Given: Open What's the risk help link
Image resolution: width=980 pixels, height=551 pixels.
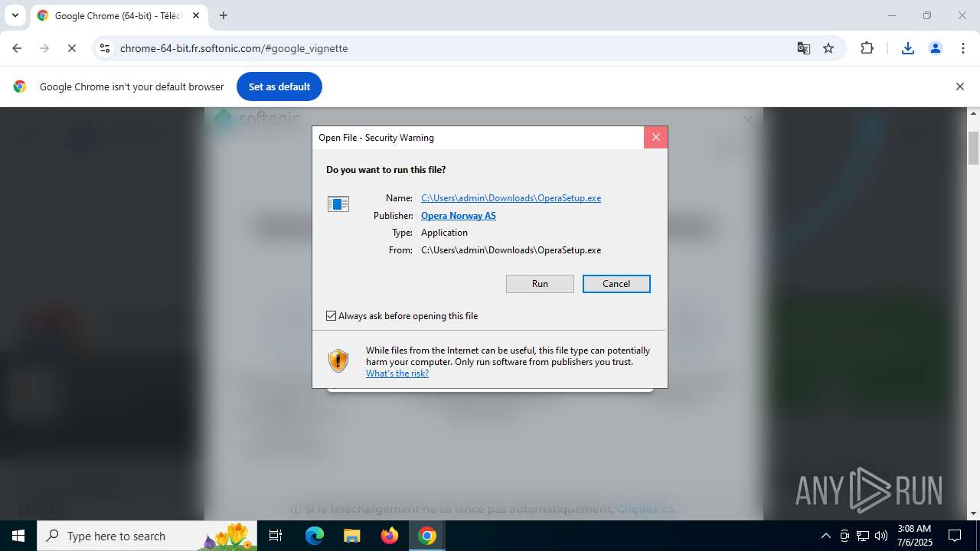Looking at the screenshot, I should coord(397,373).
